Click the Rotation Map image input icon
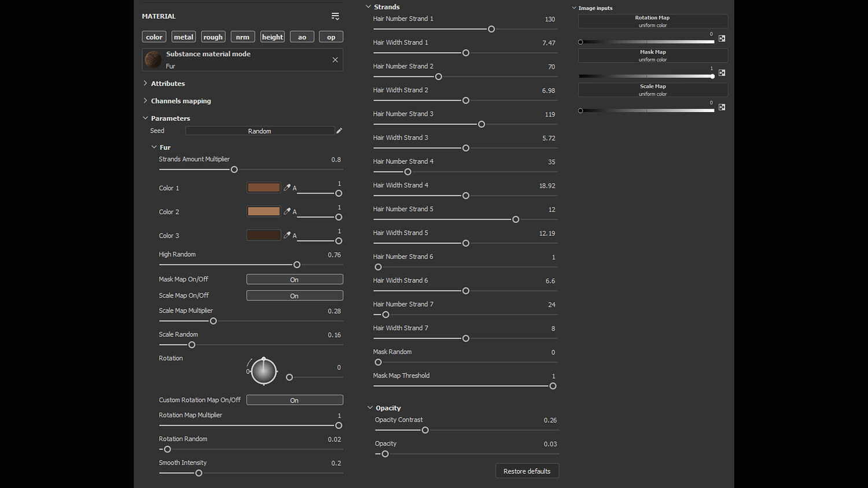Image resolution: width=868 pixels, height=488 pixels. pyautogui.click(x=722, y=39)
